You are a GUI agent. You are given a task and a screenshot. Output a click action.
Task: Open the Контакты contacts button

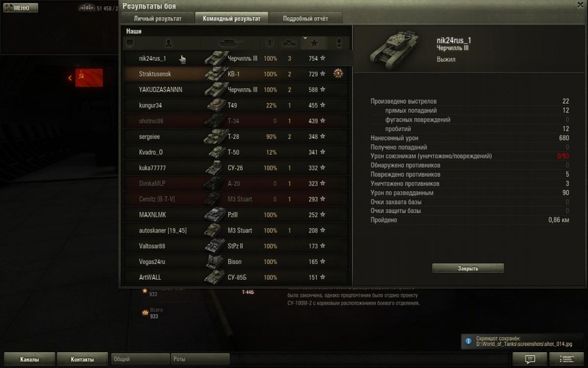tap(82, 359)
